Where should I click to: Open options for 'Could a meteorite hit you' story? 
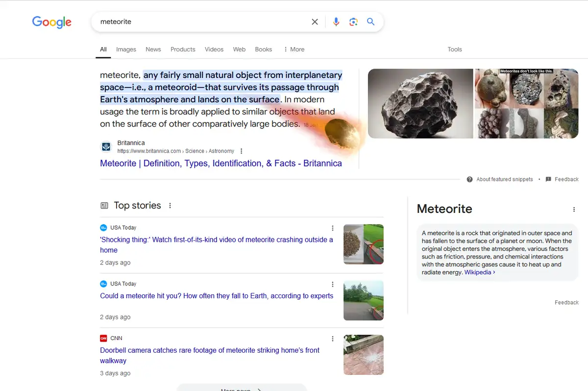(333, 285)
